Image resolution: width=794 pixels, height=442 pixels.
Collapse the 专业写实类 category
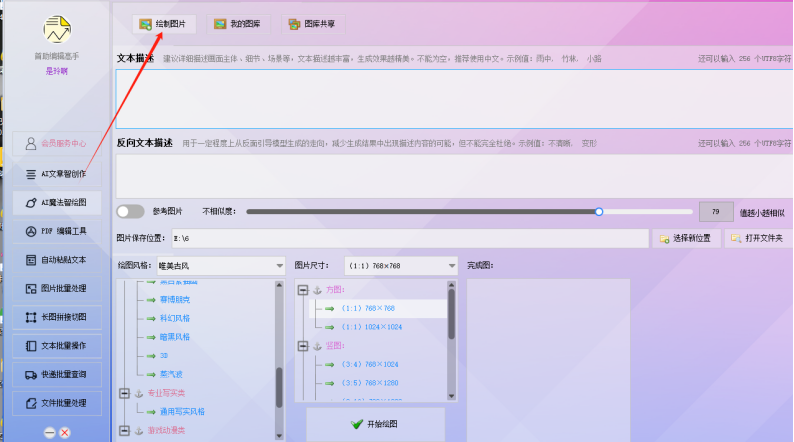coord(125,393)
